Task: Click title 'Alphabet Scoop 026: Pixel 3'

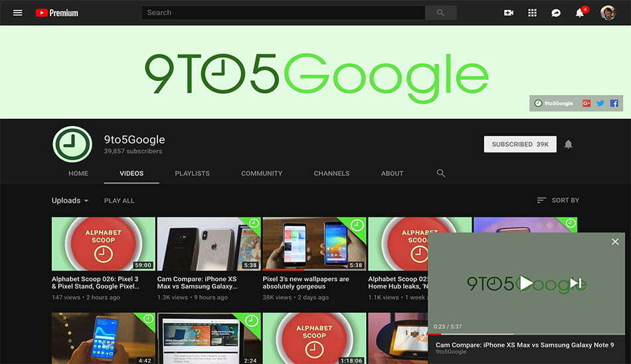Action: pos(96,283)
